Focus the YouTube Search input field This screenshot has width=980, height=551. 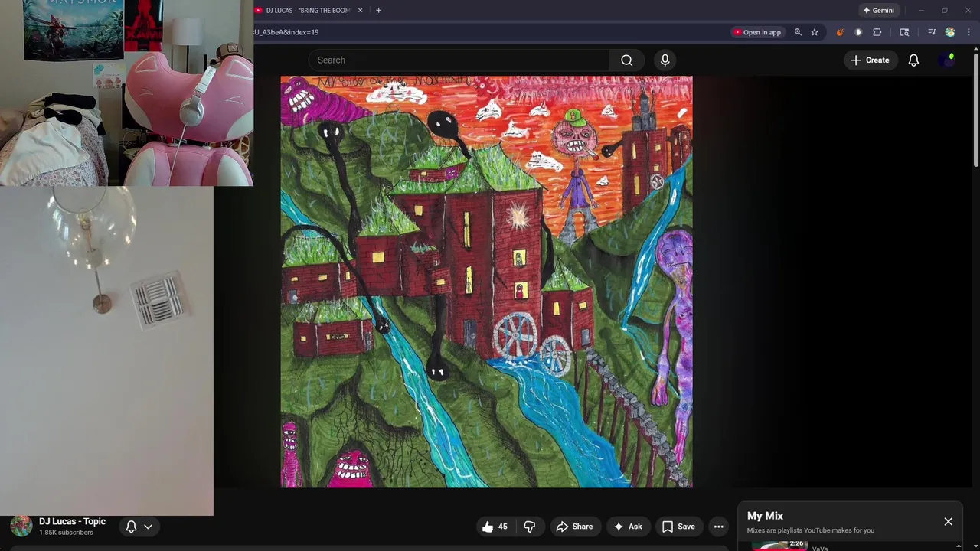pyautogui.click(x=459, y=60)
